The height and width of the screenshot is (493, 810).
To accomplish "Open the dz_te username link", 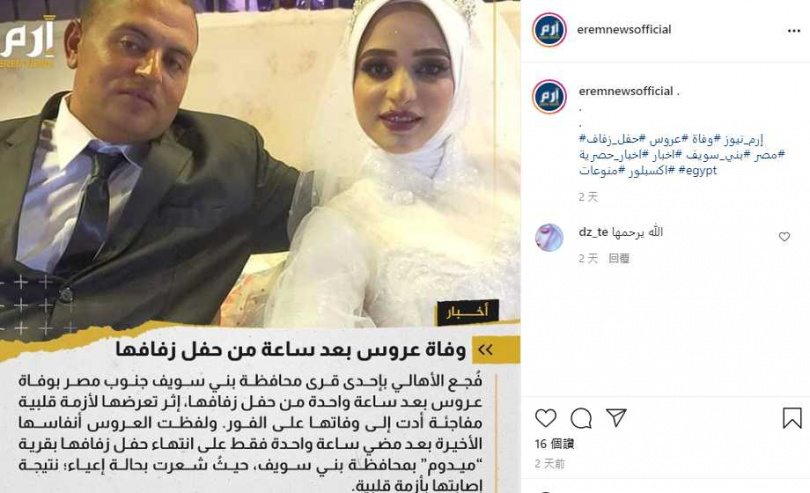I will 593,232.
